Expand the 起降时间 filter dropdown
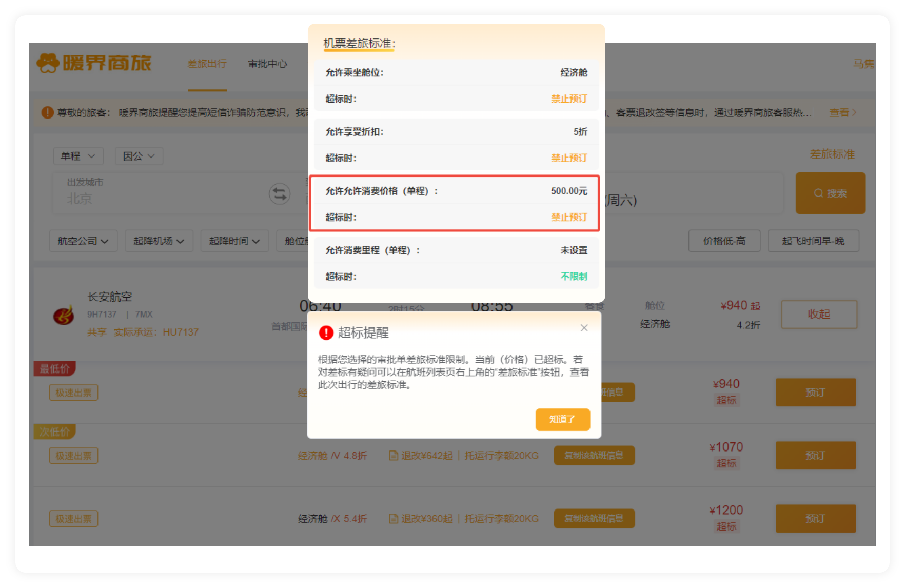 [234, 241]
